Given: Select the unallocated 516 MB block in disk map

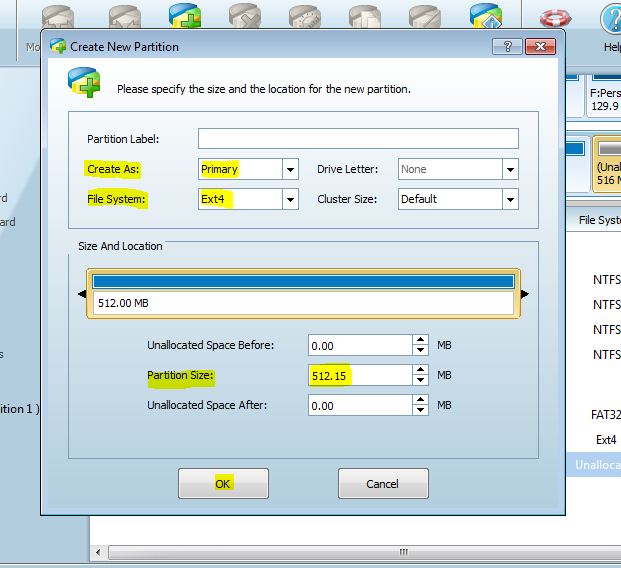Looking at the screenshot, I should [x=607, y=164].
